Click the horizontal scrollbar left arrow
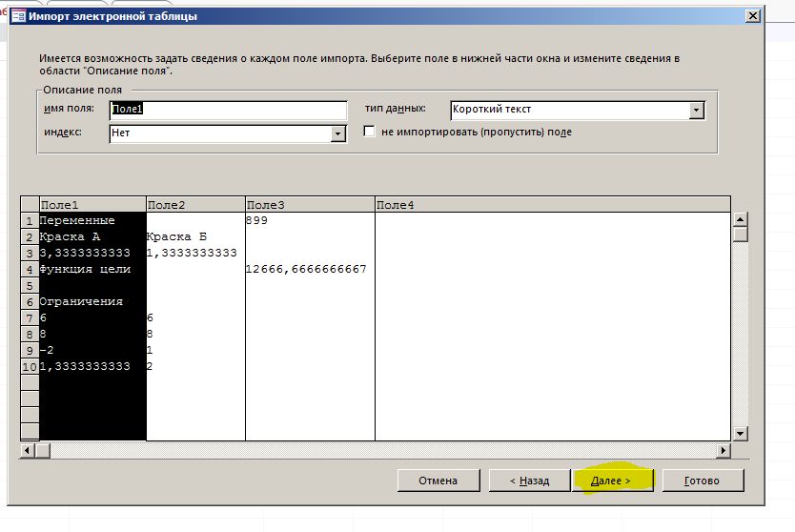The height and width of the screenshot is (532, 795). tap(28, 450)
